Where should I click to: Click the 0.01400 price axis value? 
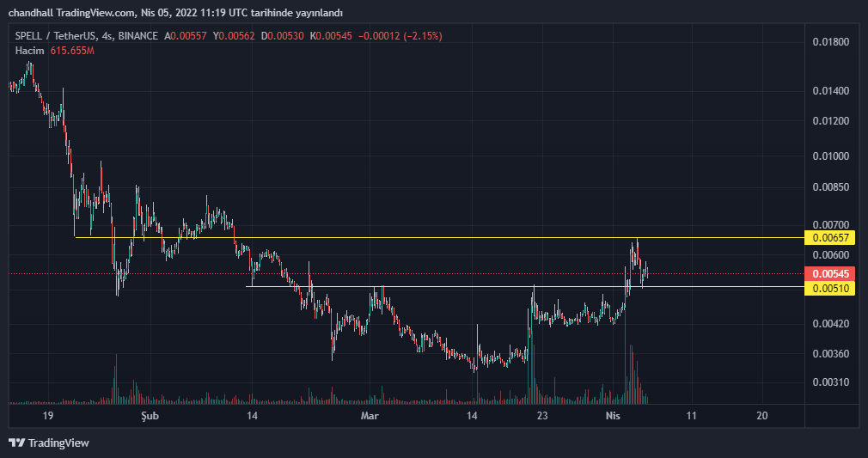pos(830,91)
